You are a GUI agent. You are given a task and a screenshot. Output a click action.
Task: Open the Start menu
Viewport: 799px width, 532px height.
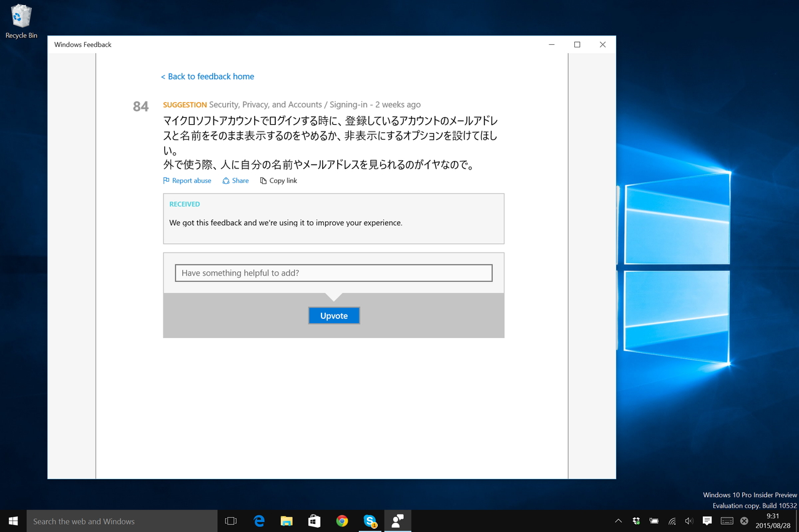(x=12, y=521)
